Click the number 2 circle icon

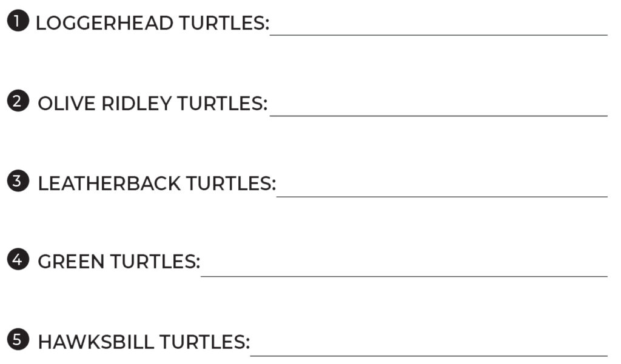[18, 101]
